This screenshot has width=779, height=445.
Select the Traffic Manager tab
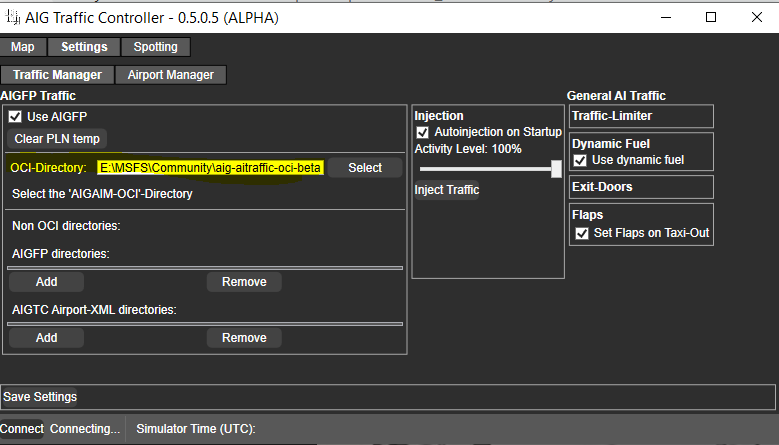(57, 75)
